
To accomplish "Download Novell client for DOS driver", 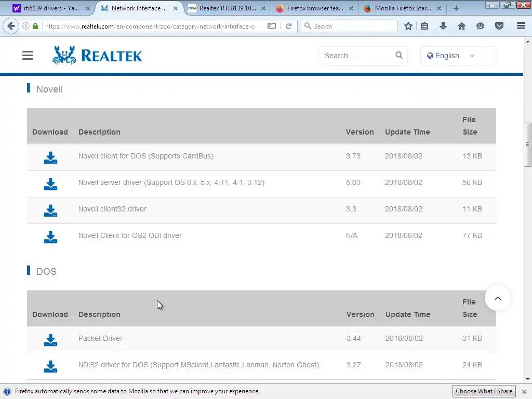I will tap(50, 158).
